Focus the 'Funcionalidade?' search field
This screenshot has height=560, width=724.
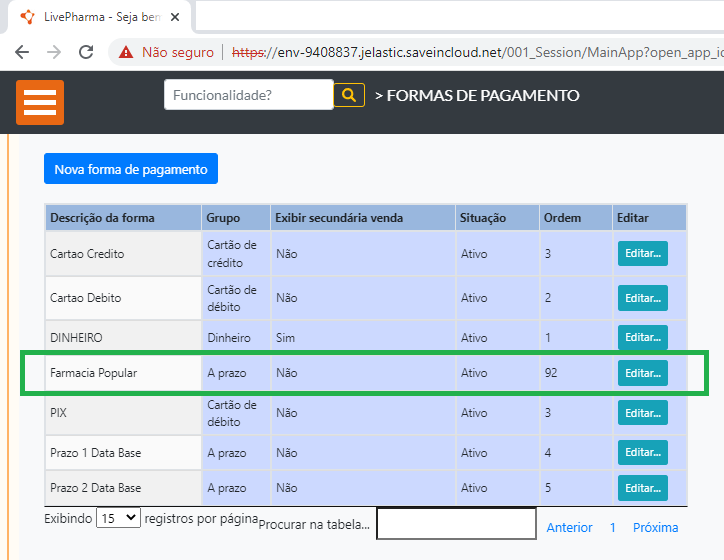coord(248,95)
